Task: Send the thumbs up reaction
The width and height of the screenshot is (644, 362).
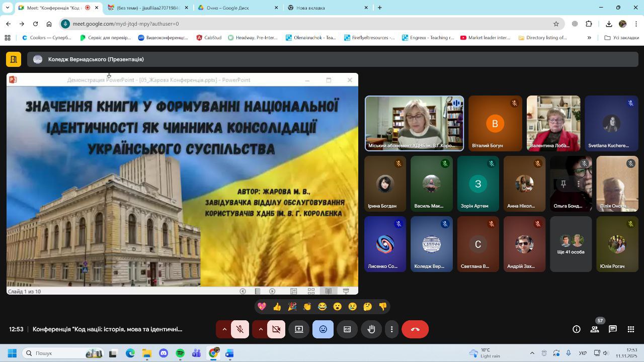Action: tap(277, 307)
